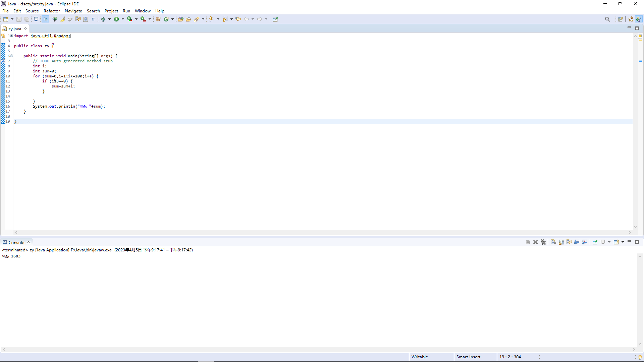Click the Debug bug icon
The height and width of the screenshot is (362, 644).
pos(103,19)
